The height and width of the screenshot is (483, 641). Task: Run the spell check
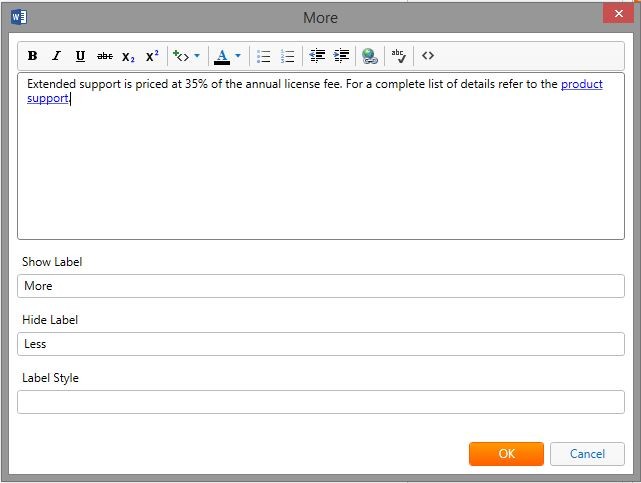point(399,56)
